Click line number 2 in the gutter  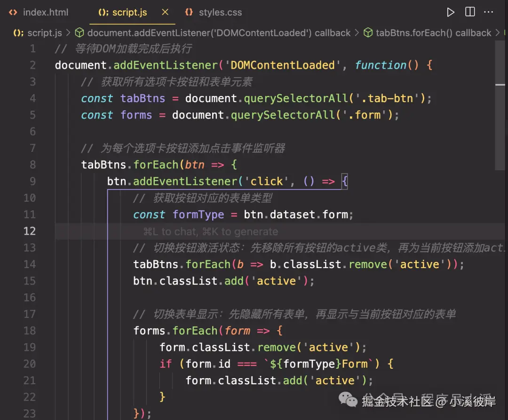coord(33,65)
